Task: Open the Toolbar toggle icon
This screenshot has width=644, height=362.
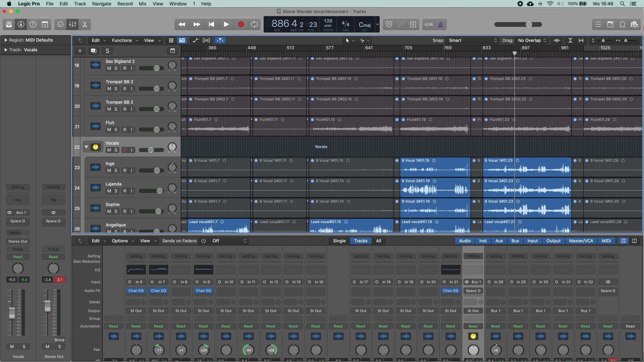Action: click(45, 24)
